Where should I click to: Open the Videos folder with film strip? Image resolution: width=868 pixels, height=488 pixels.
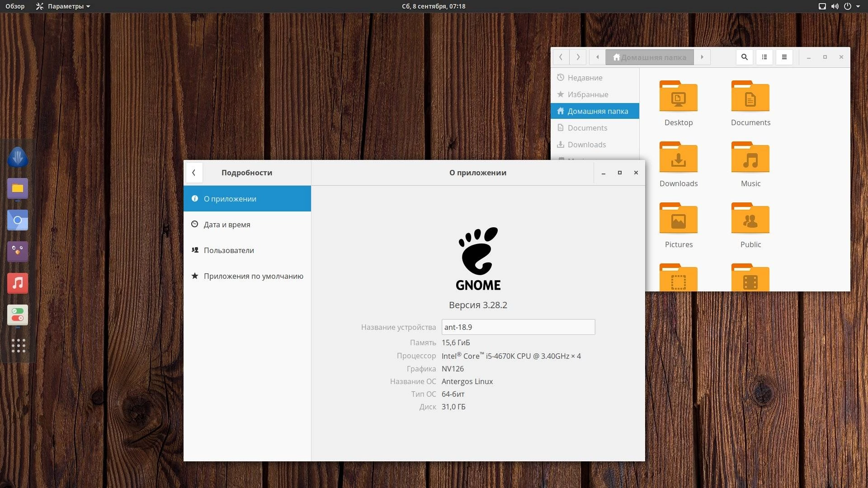coord(750,277)
